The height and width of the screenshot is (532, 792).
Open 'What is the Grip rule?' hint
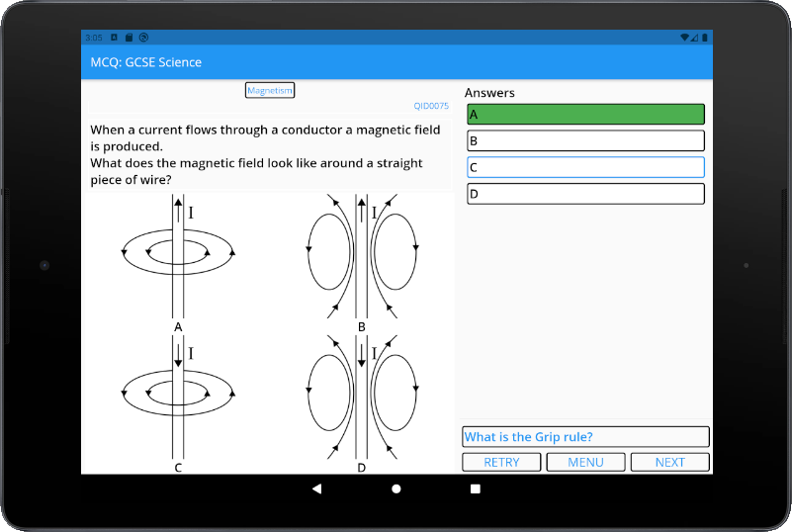click(x=585, y=437)
